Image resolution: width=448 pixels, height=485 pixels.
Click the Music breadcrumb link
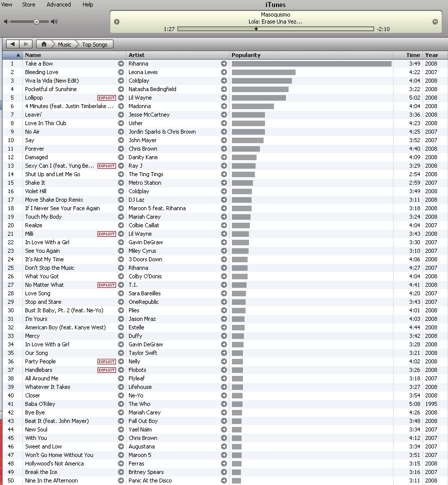(x=64, y=45)
